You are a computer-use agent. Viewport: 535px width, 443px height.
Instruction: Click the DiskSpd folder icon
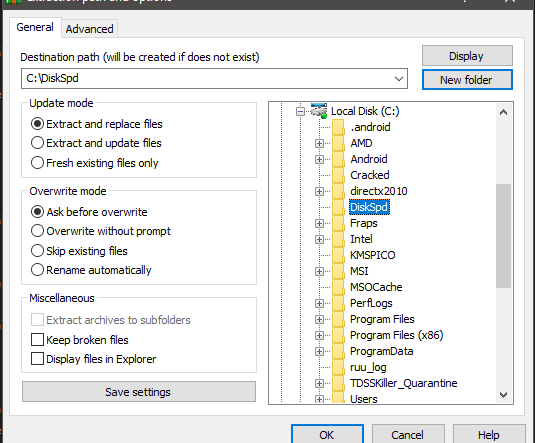pyautogui.click(x=338, y=208)
